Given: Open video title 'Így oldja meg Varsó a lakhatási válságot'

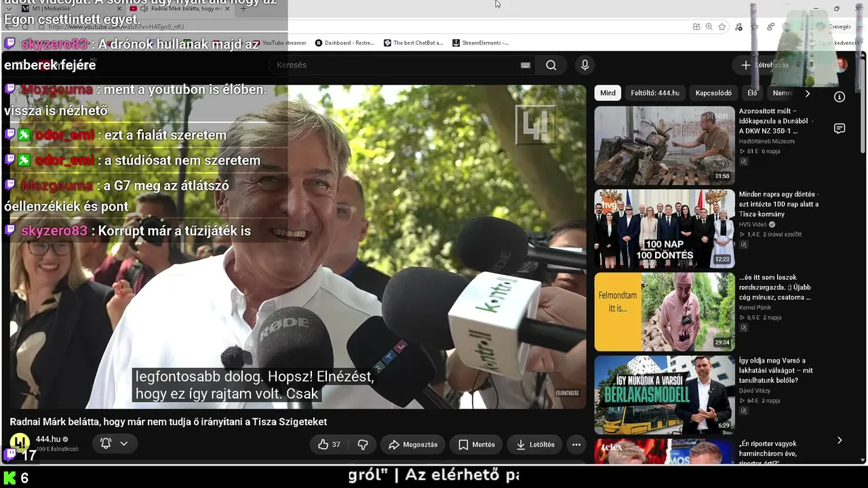Looking at the screenshot, I should [x=776, y=371].
